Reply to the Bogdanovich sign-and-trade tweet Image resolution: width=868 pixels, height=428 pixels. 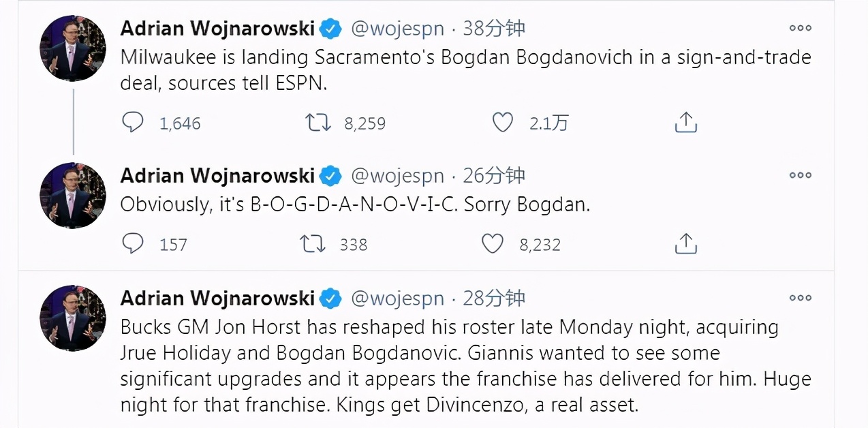[133, 123]
